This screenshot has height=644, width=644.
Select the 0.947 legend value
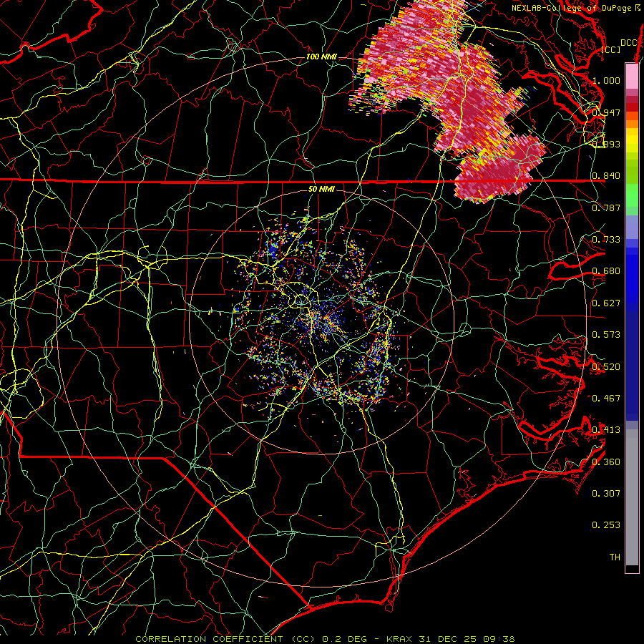(606, 112)
